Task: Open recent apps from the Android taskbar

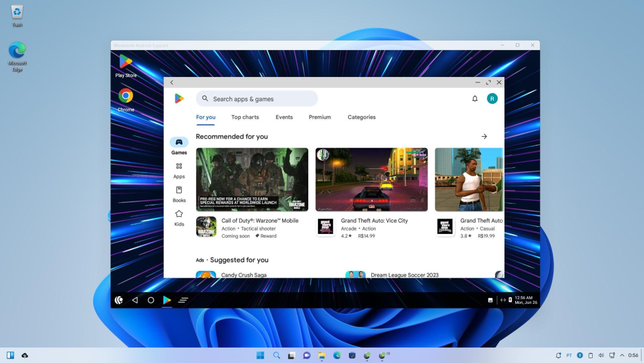Action: (183, 300)
